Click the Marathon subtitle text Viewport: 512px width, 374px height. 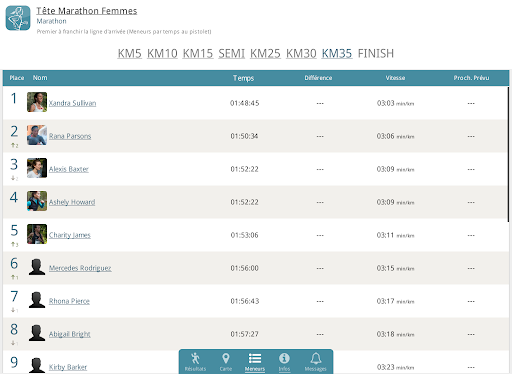tap(51, 21)
